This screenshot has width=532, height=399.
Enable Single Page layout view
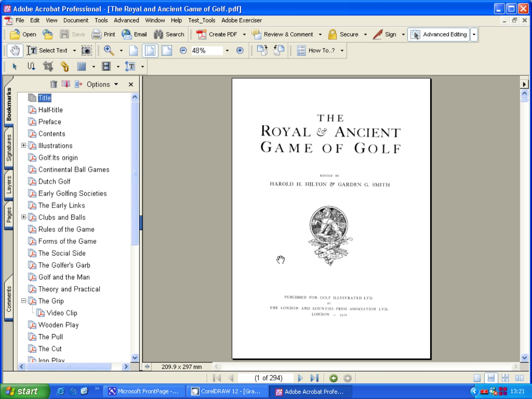coord(477,378)
